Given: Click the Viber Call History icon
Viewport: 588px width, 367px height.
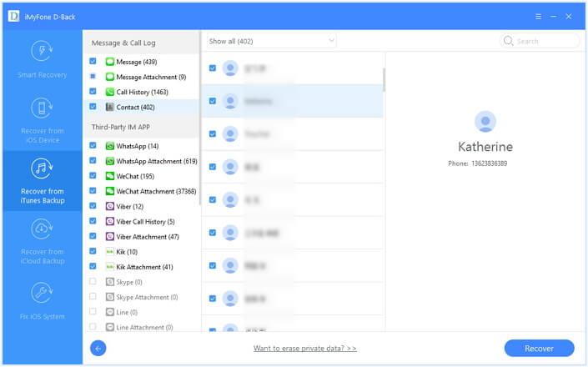Looking at the screenshot, I should tap(109, 222).
